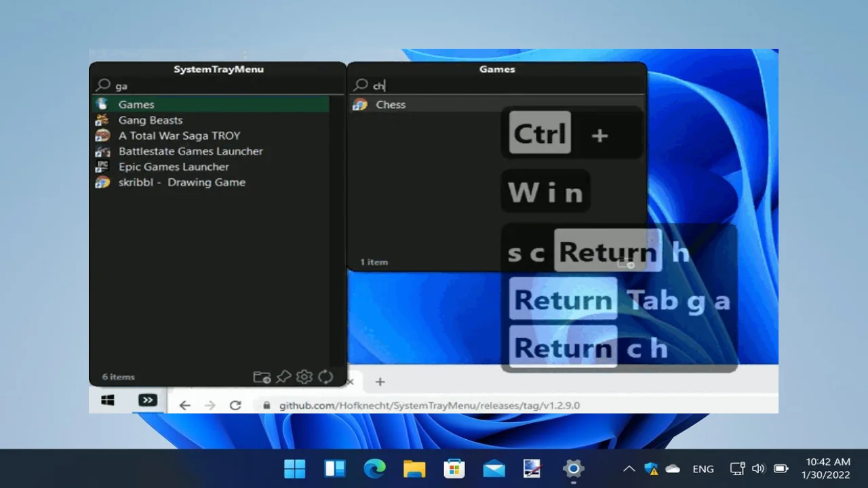The height and width of the screenshot is (488, 868).
Task: Click the SystemTrayMenu double-chevron taskbar icon
Action: 148,401
